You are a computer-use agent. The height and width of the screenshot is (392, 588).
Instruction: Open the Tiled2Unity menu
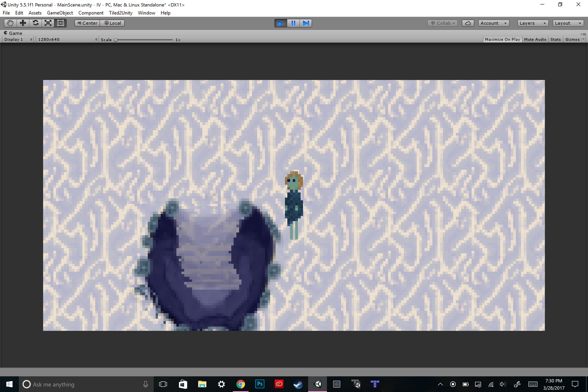pos(121,13)
